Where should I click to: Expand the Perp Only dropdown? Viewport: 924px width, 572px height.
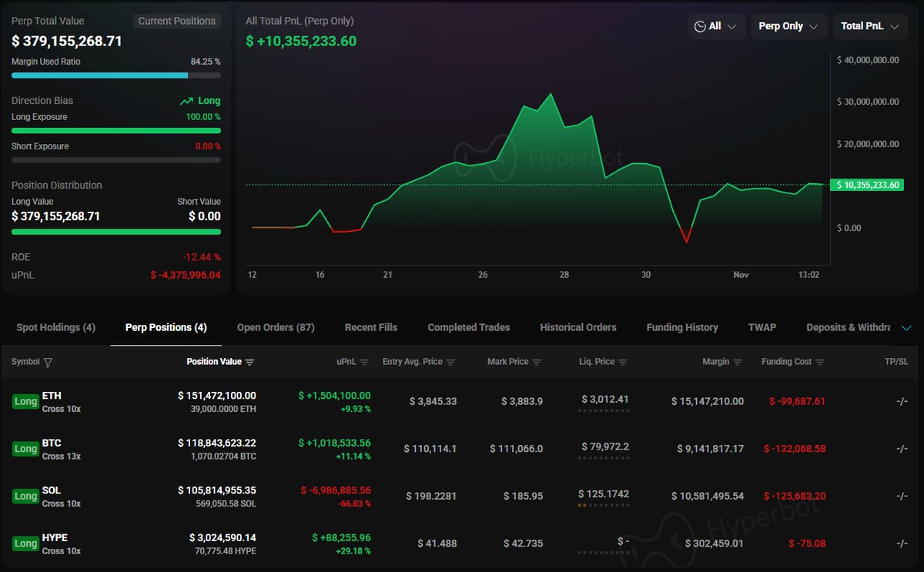788,26
